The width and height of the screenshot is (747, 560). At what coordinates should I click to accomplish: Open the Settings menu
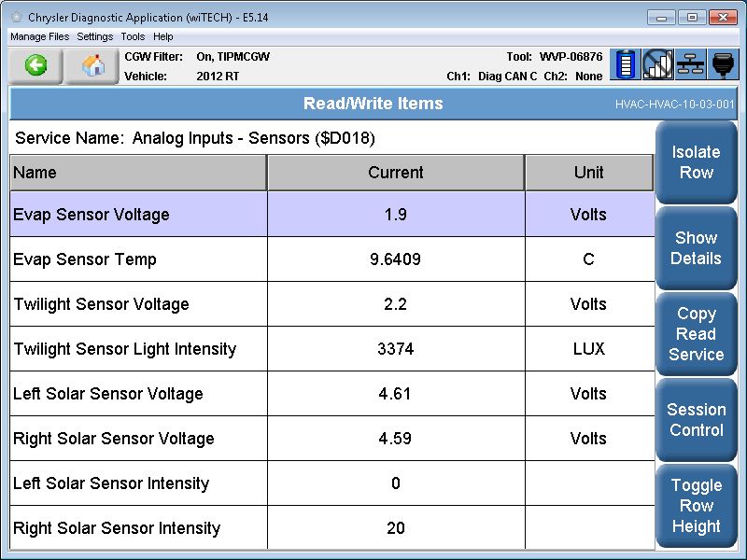[x=95, y=36]
